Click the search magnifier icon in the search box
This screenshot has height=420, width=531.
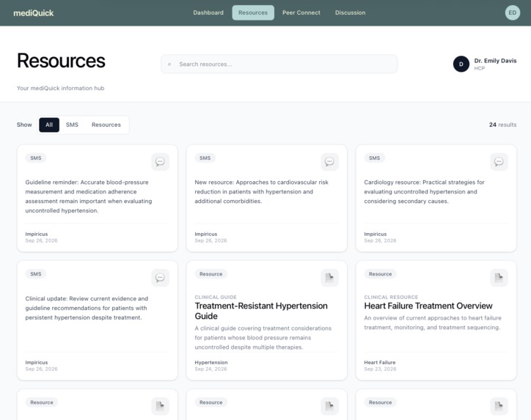[169, 65]
